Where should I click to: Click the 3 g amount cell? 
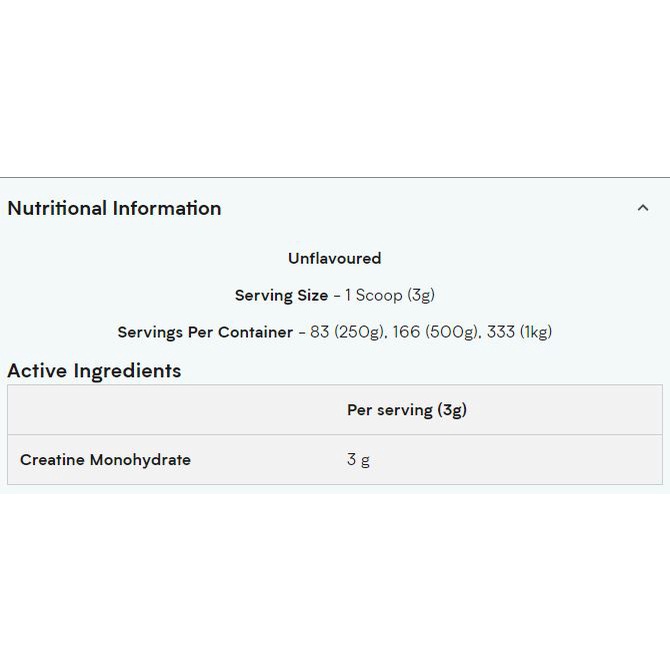click(358, 460)
